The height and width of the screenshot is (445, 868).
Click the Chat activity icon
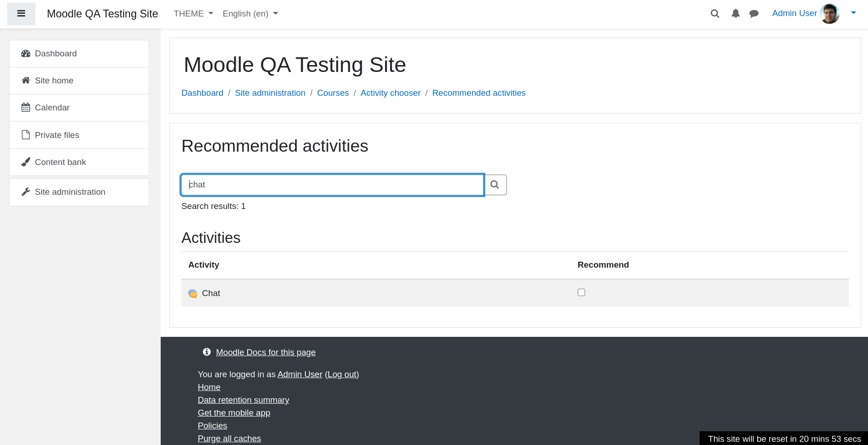pyautogui.click(x=193, y=293)
